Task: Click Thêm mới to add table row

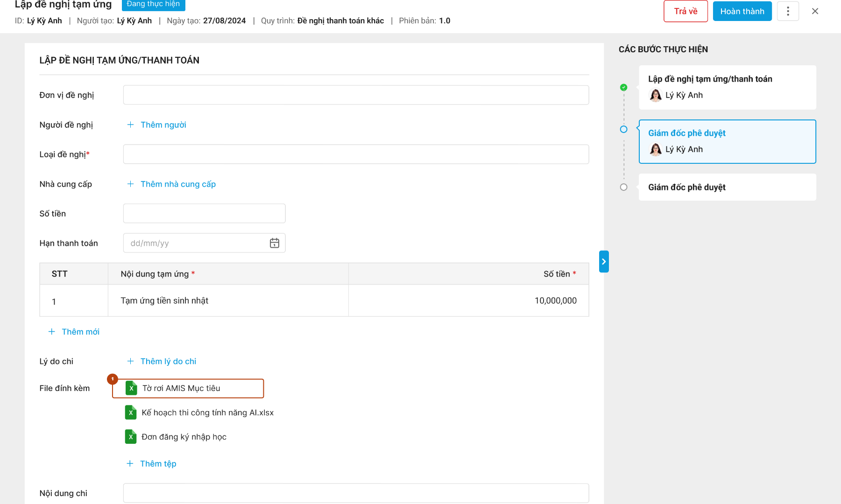Action: [80, 332]
